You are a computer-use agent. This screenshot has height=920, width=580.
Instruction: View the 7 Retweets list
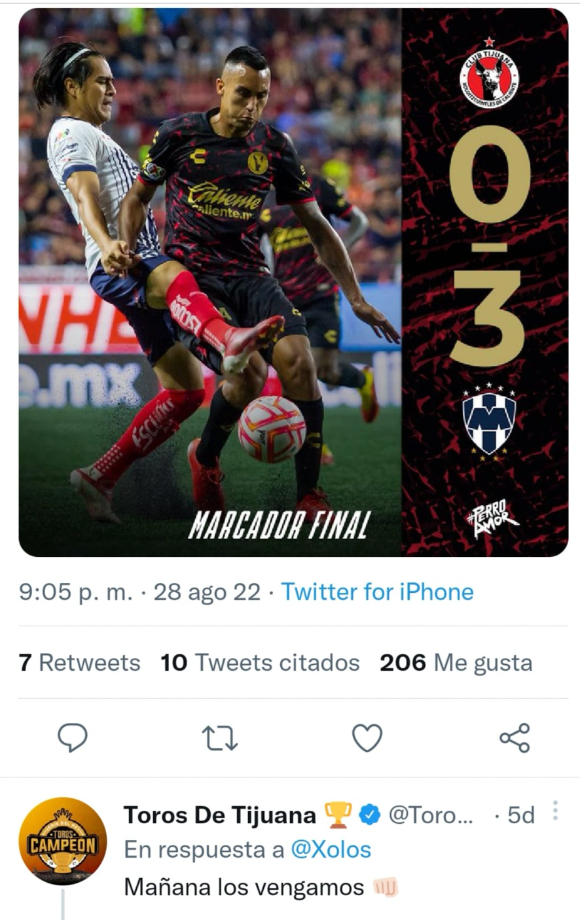click(x=79, y=662)
